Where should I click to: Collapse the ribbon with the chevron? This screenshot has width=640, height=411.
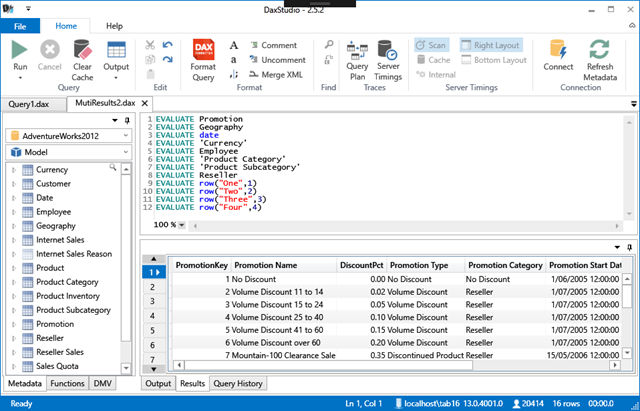[631, 25]
